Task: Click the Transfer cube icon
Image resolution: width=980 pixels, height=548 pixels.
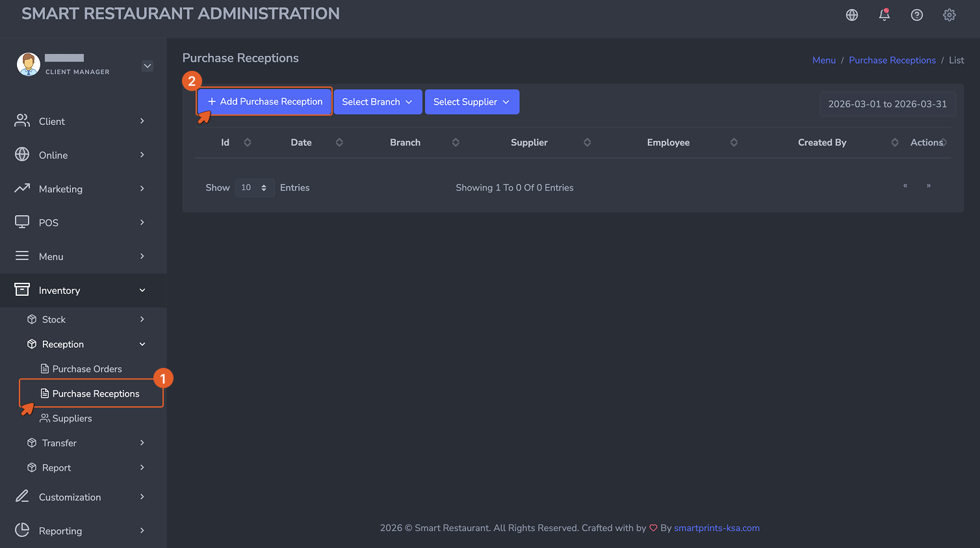Action: click(32, 443)
